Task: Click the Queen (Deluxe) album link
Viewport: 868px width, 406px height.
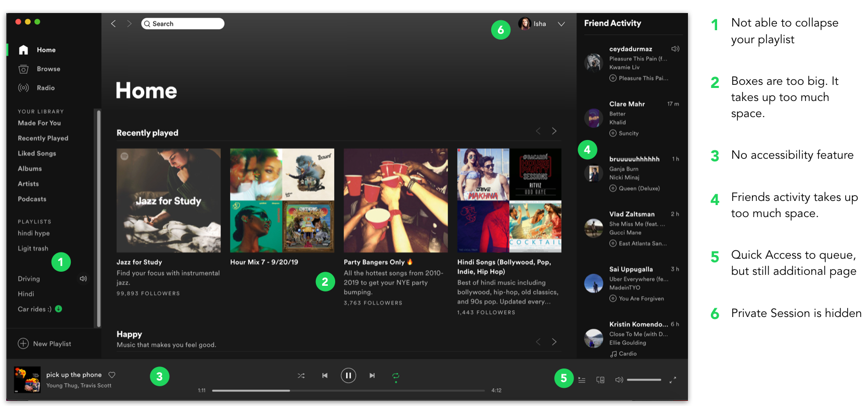Action: pyautogui.click(x=639, y=188)
